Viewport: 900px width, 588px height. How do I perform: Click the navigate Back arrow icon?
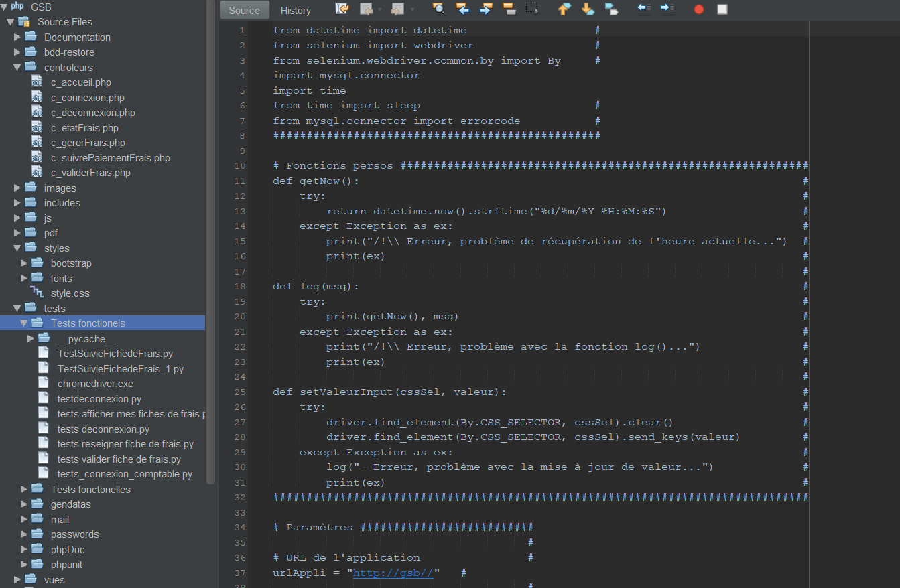(366, 9)
